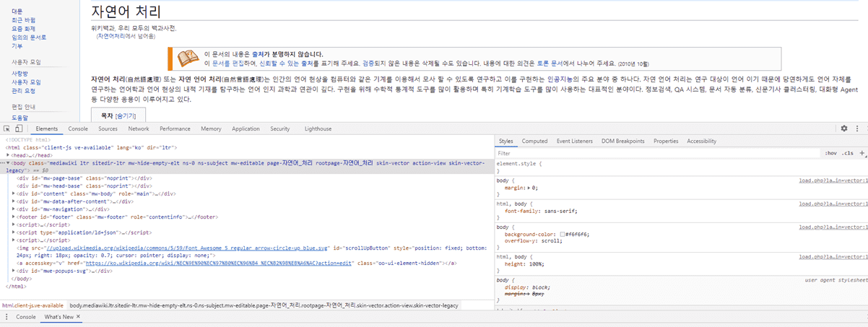Viewport: 868px width, 327px height.
Task: Click the 최근 바뀜 sidebar link
Action: [x=23, y=20]
